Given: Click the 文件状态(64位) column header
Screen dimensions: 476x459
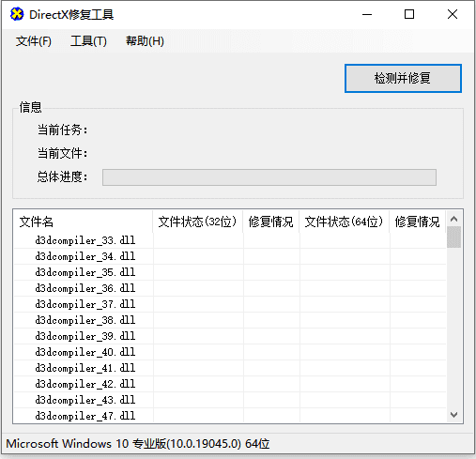Looking at the screenshot, I should [345, 222].
